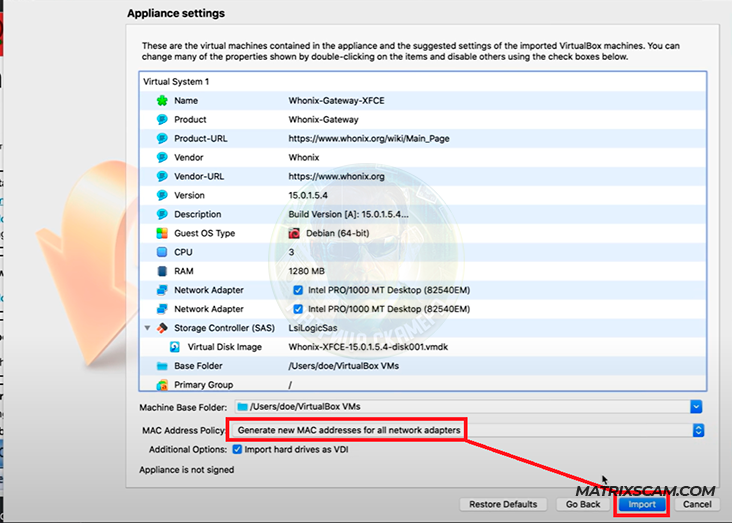
Task: Click the Cancel button
Action: pyautogui.click(x=697, y=504)
